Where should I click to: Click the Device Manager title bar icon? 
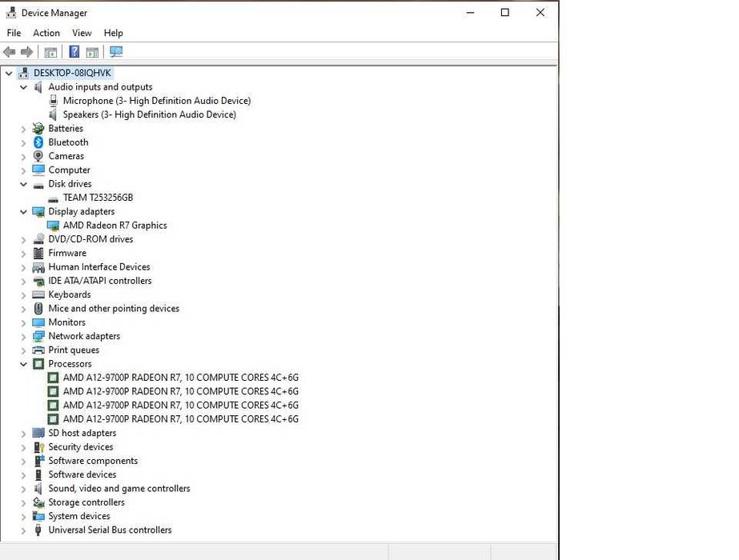[11, 13]
